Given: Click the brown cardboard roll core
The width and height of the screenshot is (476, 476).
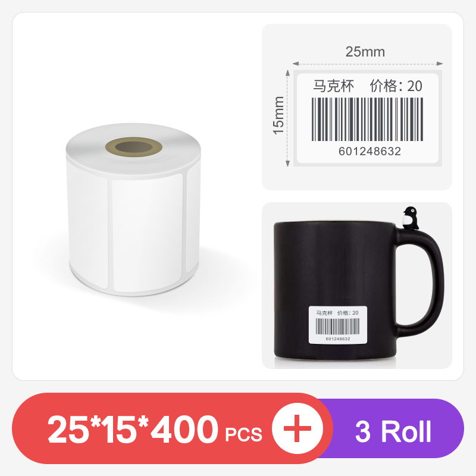Looking at the screenshot, I should [133, 147].
